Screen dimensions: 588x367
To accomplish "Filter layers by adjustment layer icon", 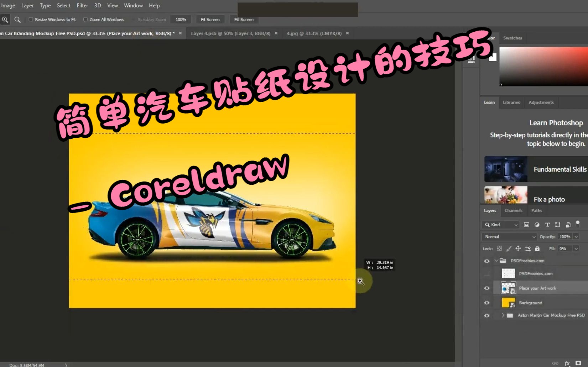I will click(537, 225).
